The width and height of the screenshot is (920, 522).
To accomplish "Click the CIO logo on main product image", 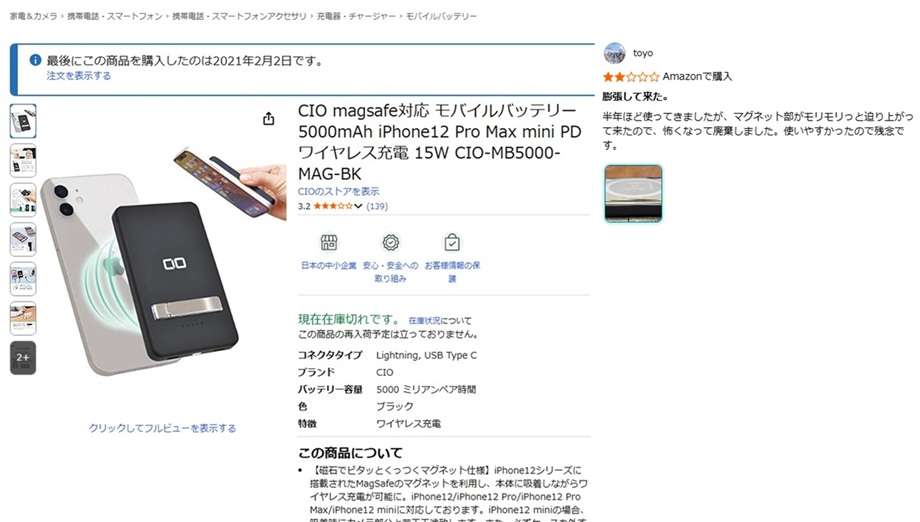I will [x=174, y=264].
